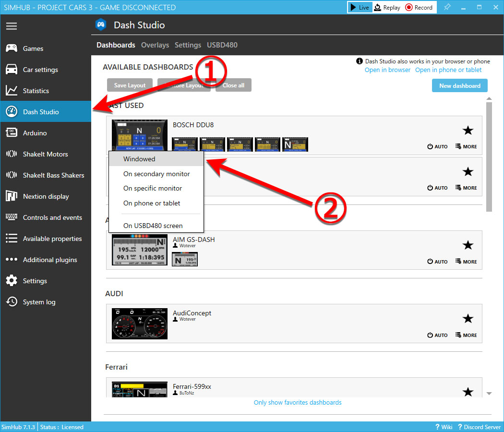This screenshot has height=432, width=504.
Task: Click the Open in phone or tablet link
Action: click(x=448, y=70)
